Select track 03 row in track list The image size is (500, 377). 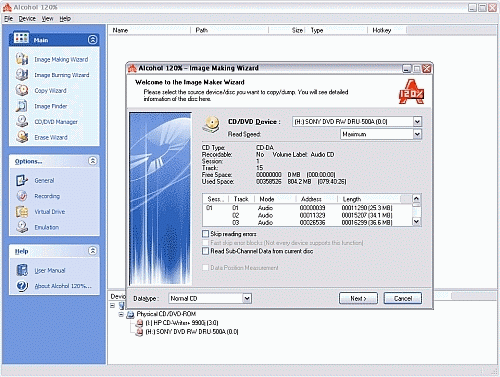307,222
